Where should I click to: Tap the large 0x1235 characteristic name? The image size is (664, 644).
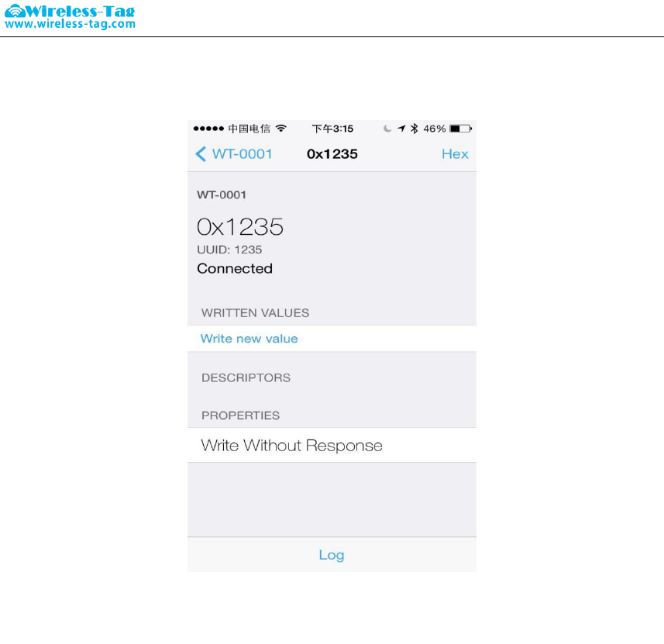pos(240,226)
